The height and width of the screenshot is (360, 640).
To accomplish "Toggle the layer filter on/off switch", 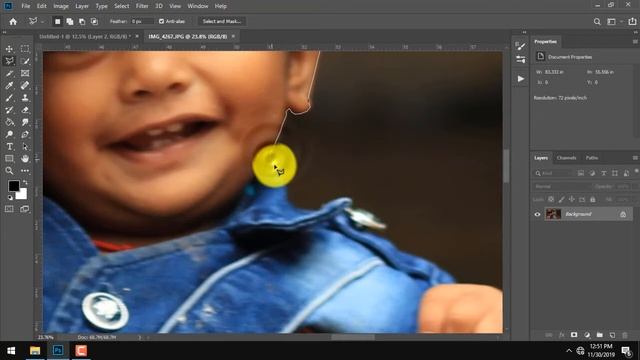I will pyautogui.click(x=636, y=171).
